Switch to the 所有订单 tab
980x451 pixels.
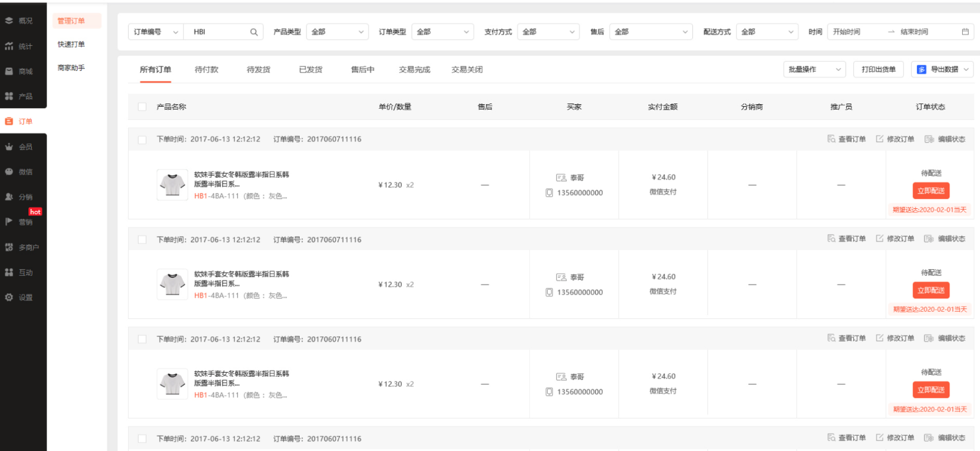tap(155, 70)
